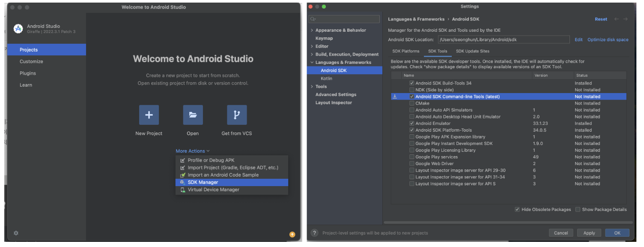Image resolution: width=644 pixels, height=247 pixels.
Task: Uncheck Android Emulator
Action: pos(411,123)
